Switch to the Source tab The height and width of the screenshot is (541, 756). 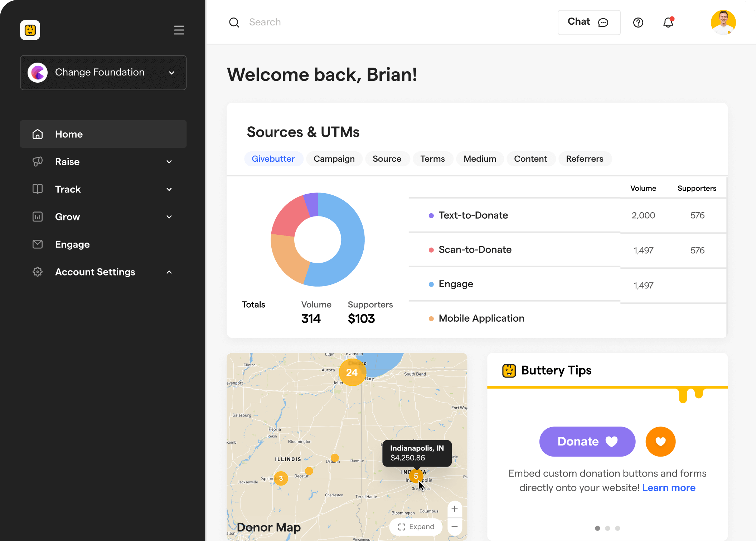click(387, 159)
